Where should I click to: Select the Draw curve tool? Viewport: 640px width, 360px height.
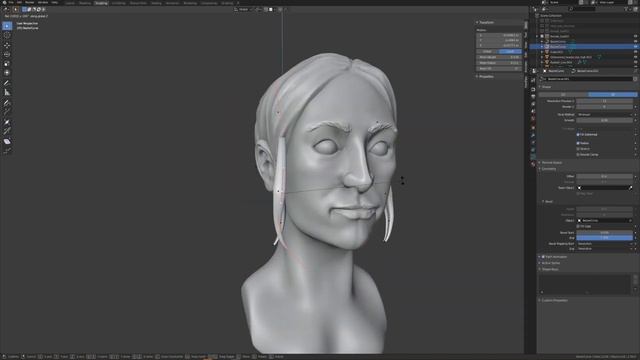click(x=7, y=103)
